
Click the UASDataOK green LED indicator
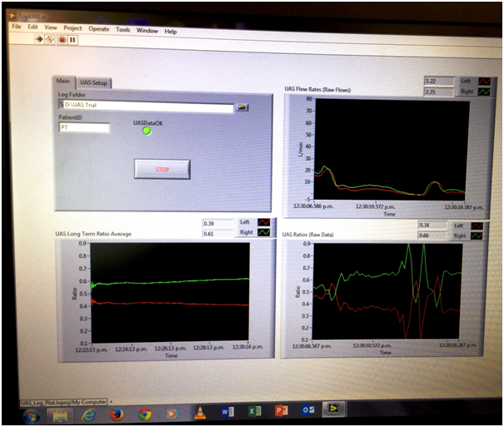tap(147, 132)
